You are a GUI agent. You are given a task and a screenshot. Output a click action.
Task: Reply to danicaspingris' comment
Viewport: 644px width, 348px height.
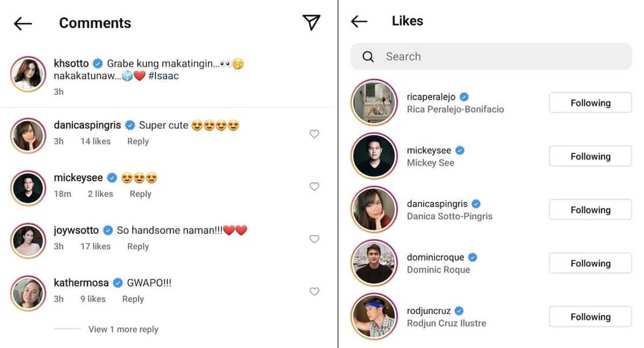[x=138, y=142]
